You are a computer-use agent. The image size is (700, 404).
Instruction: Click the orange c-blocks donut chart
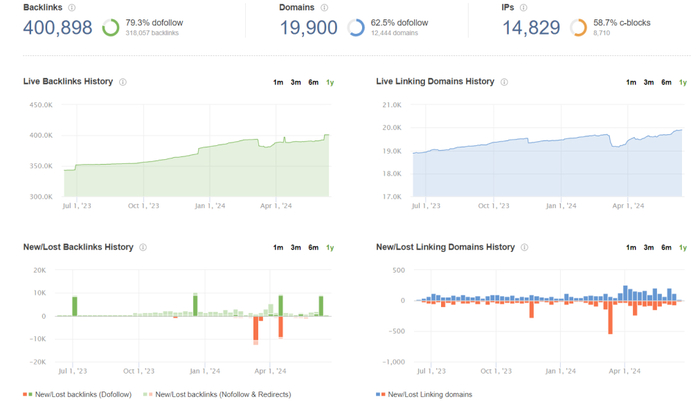[x=578, y=28]
